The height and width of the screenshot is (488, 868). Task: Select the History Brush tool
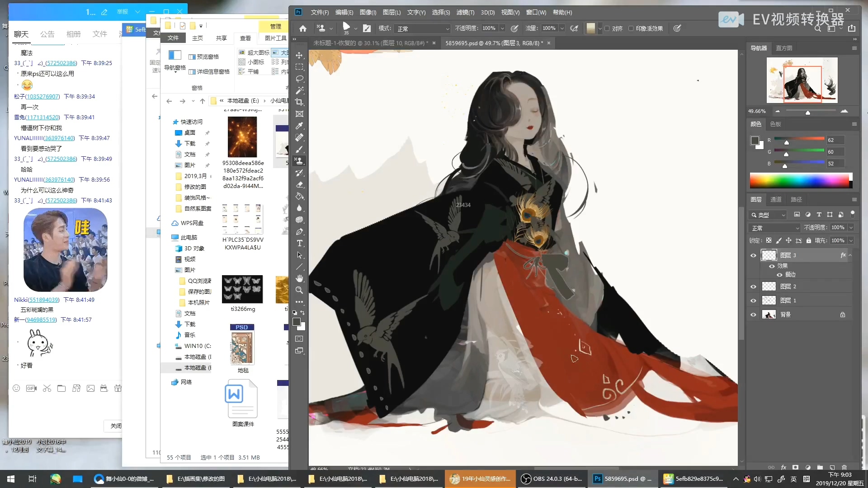(299, 173)
